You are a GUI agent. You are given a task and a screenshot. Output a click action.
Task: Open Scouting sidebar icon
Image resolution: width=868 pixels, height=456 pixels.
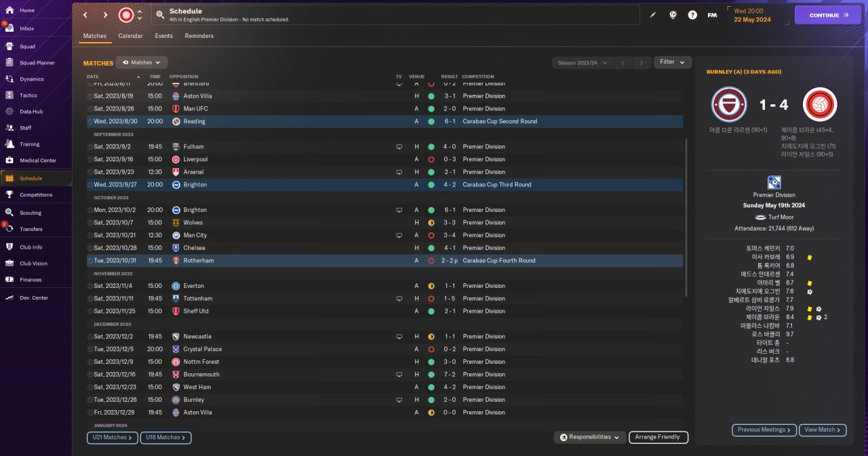pyautogui.click(x=9, y=213)
